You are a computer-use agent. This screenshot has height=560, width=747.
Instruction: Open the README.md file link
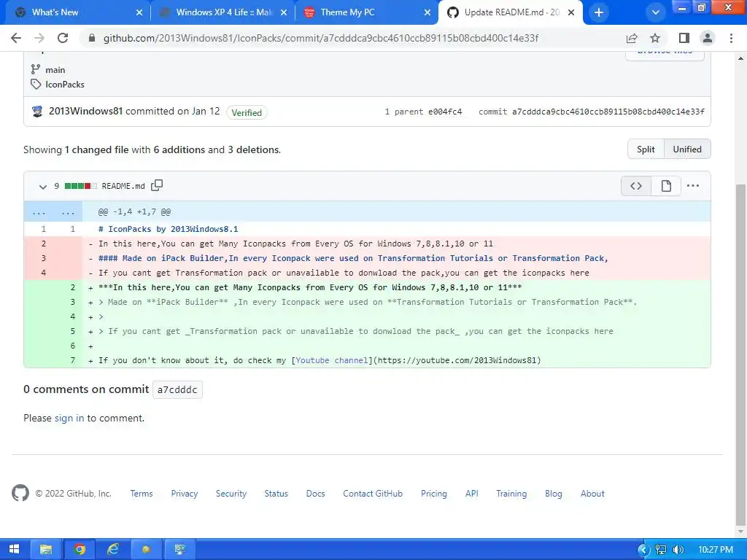point(123,186)
